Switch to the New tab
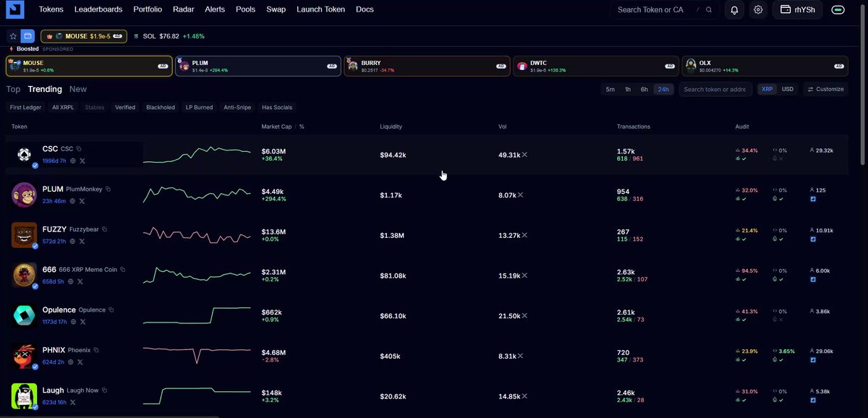This screenshot has width=868, height=418. tap(78, 89)
